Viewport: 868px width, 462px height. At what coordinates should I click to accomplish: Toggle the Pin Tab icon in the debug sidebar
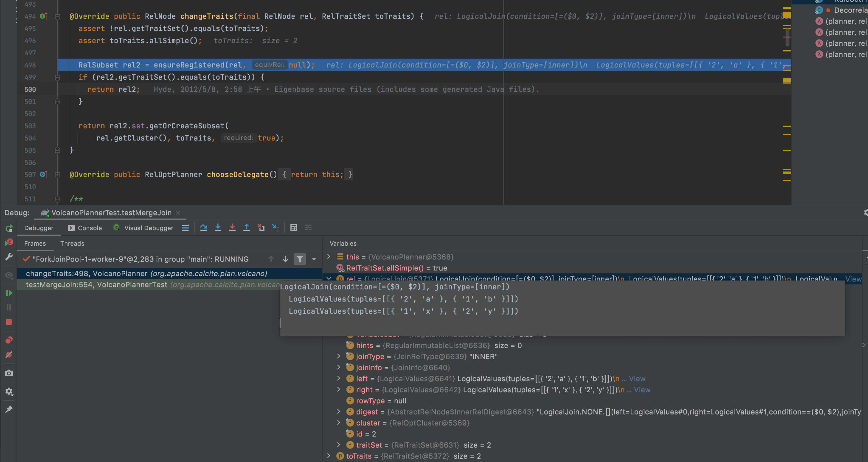[x=9, y=409]
